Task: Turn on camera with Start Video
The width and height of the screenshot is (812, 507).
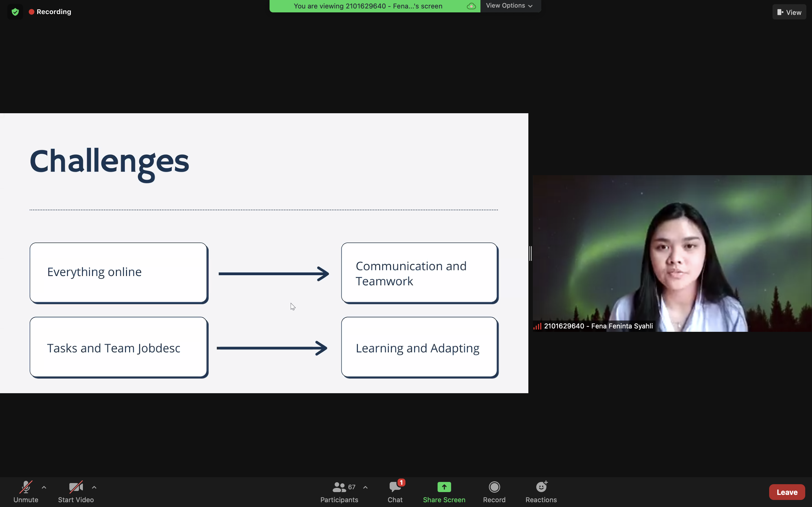Action: click(x=76, y=492)
